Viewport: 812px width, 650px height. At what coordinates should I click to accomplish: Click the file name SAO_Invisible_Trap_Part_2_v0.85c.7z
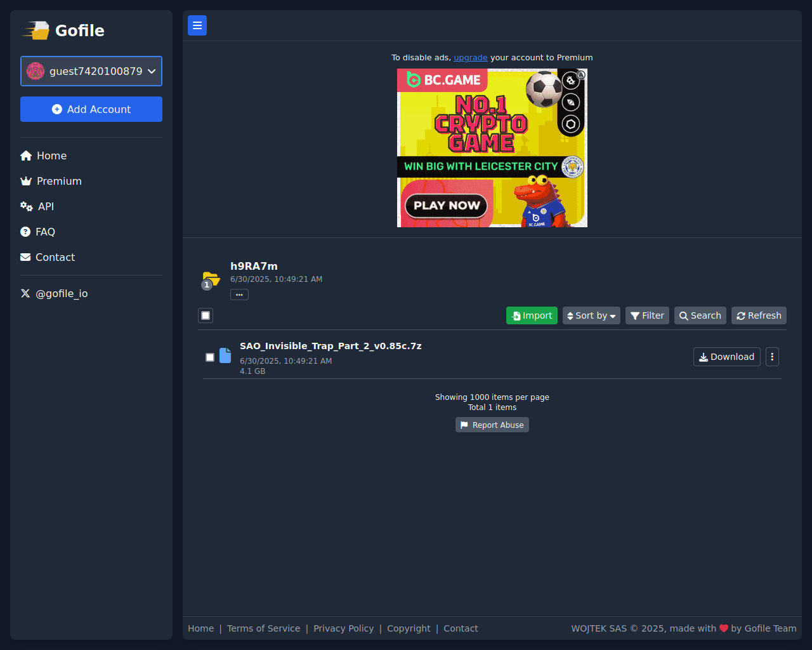click(x=331, y=346)
